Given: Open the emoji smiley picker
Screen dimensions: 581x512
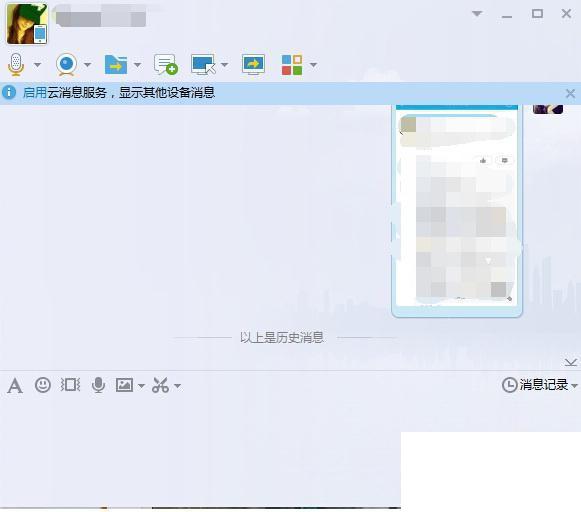Looking at the screenshot, I should [x=43, y=385].
